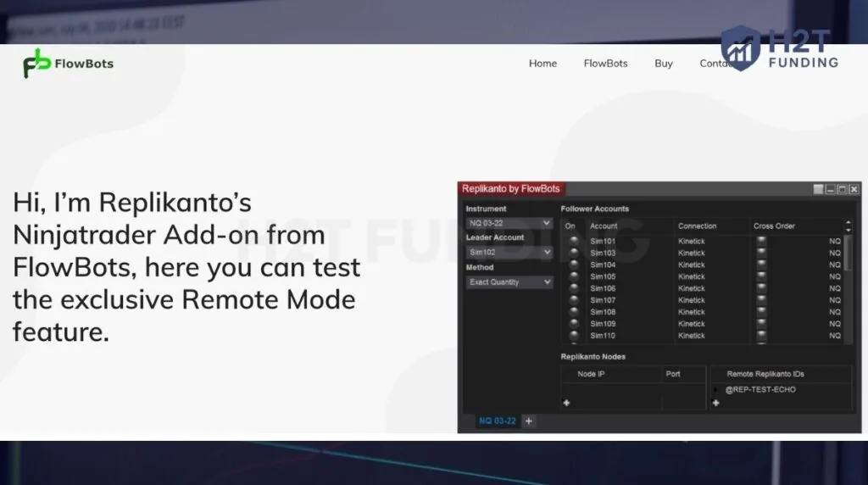Screen dimensions: 868x485
Task: Activate follower Sim108 On switch
Action: pyautogui.click(x=574, y=312)
